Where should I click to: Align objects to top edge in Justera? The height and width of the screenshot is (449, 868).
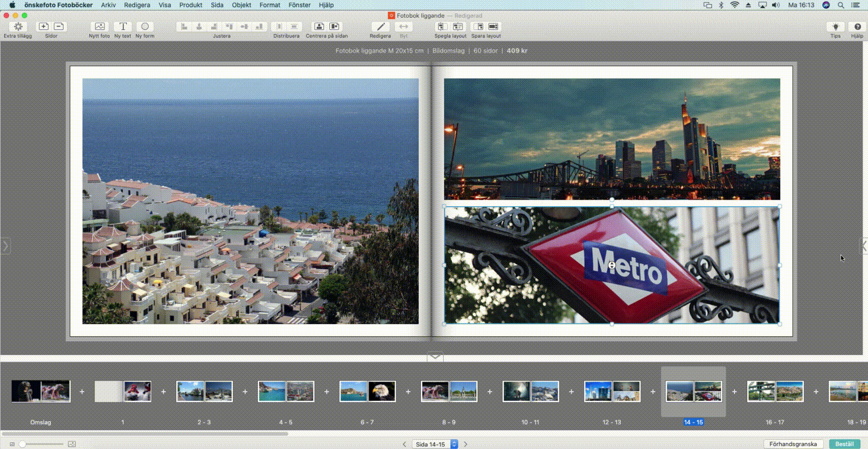229,26
